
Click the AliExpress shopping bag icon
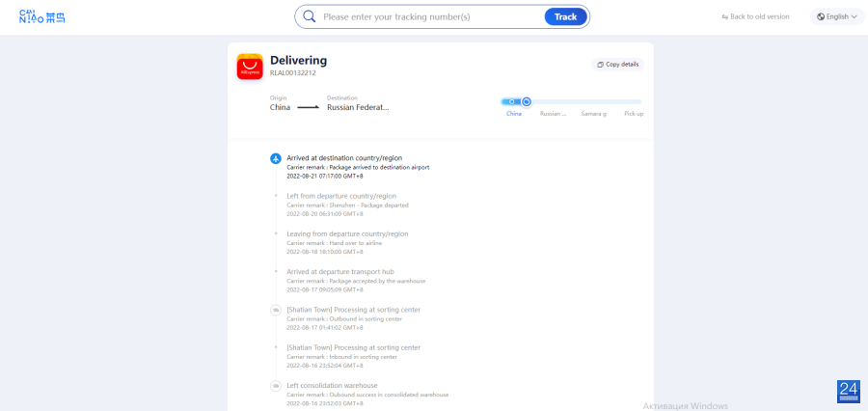250,67
